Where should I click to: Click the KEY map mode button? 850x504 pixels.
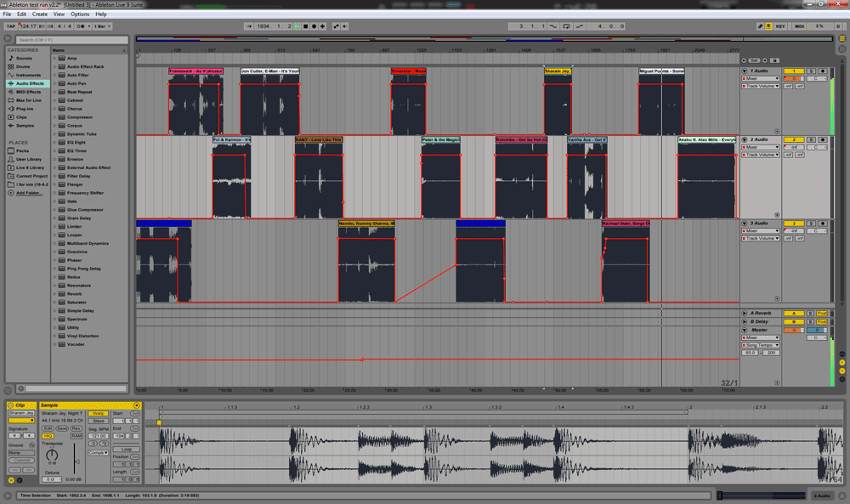tap(780, 26)
